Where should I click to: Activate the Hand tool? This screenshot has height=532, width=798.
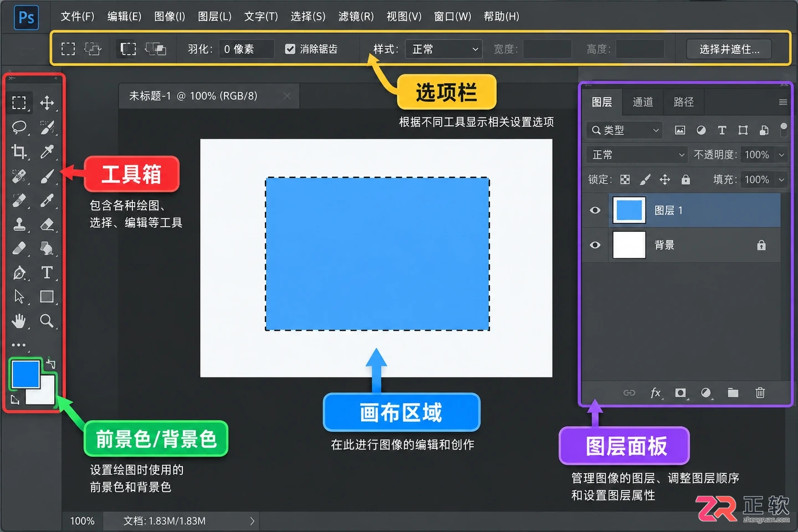click(19, 321)
